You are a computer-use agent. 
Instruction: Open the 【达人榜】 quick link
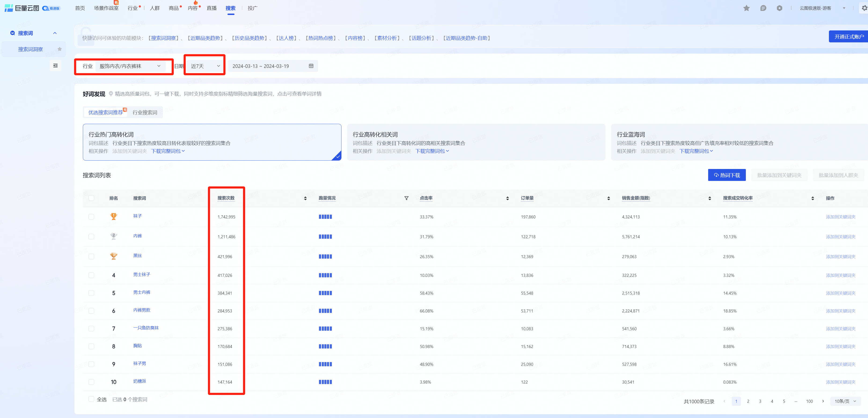pos(286,38)
